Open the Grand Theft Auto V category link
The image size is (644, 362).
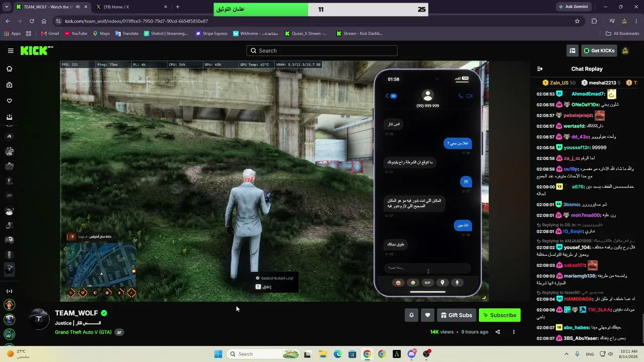pos(83,332)
